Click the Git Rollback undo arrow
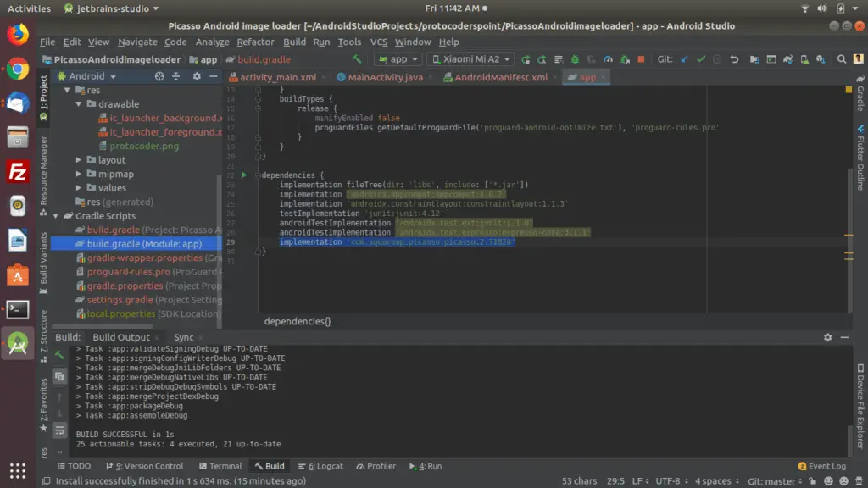 click(x=734, y=59)
